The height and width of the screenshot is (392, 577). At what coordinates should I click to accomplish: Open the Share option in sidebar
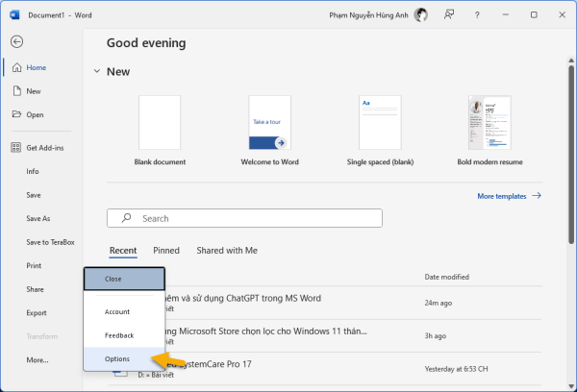pyautogui.click(x=35, y=289)
